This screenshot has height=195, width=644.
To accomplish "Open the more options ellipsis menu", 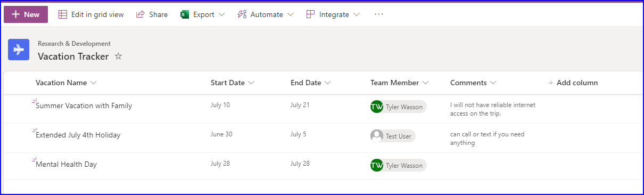I will [379, 14].
